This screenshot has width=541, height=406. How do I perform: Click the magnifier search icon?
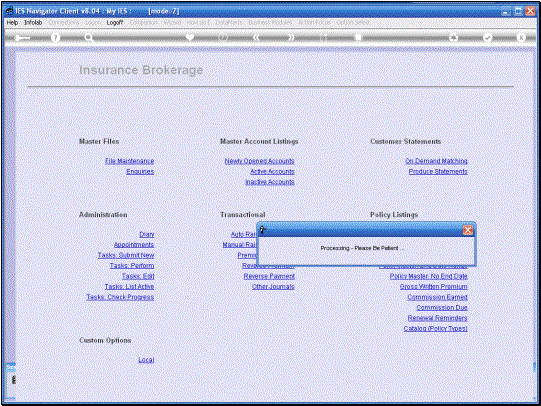pyautogui.click(x=89, y=38)
